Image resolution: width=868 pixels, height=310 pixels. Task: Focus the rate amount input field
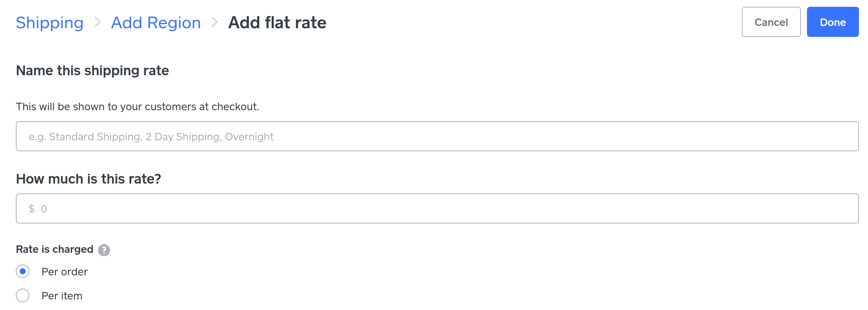point(437,208)
